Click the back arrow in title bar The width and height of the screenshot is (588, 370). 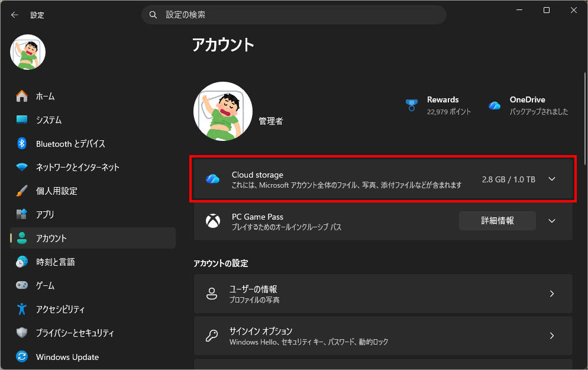[15, 15]
